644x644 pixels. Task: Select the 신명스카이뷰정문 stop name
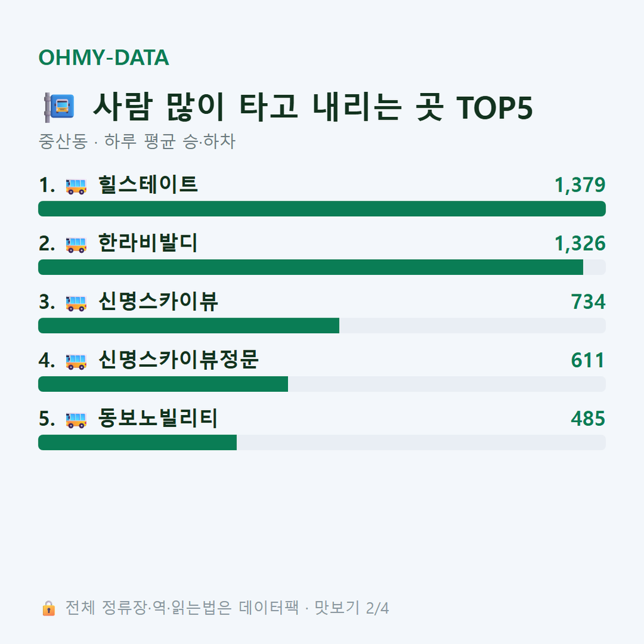(x=178, y=360)
